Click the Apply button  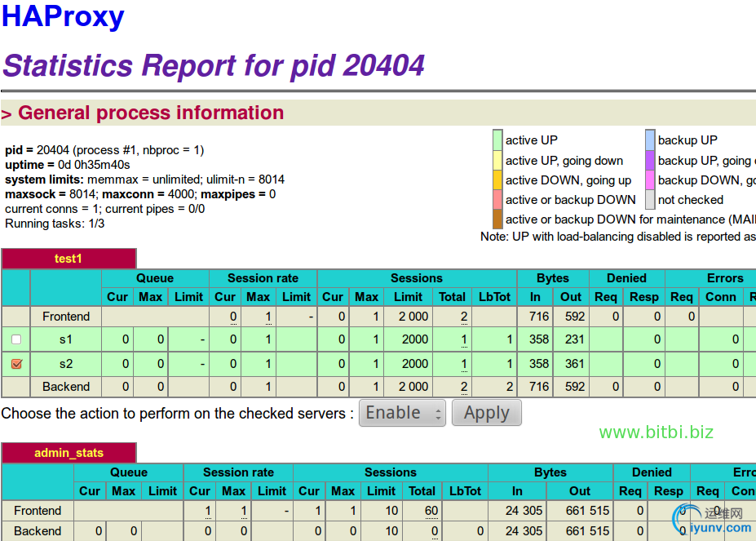coord(487,413)
